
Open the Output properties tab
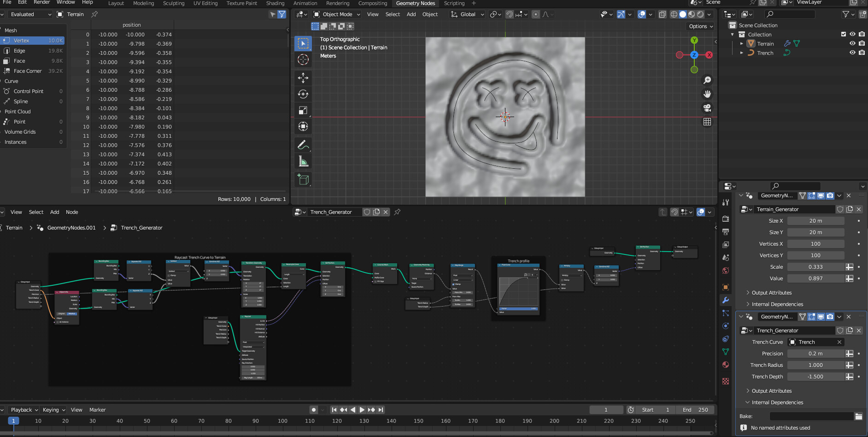coord(726,231)
